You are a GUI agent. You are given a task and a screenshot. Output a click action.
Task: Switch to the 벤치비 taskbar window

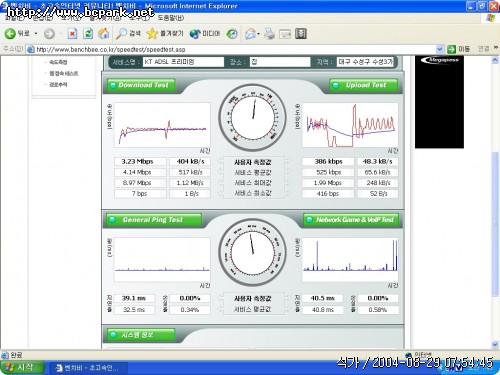[89, 368]
